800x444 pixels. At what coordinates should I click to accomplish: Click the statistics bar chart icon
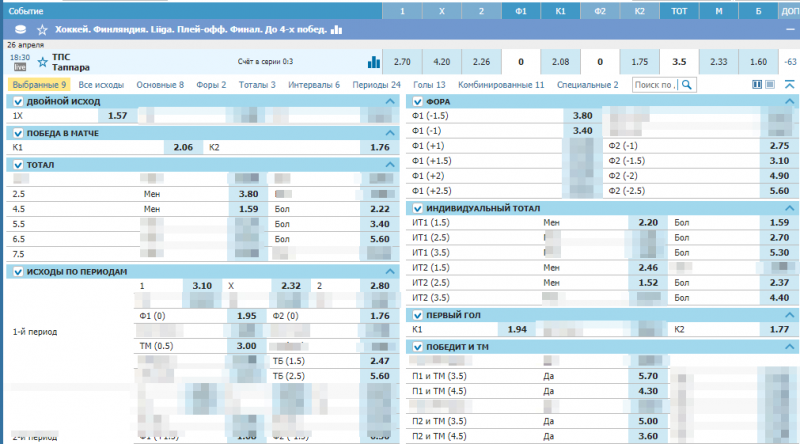pyautogui.click(x=375, y=62)
